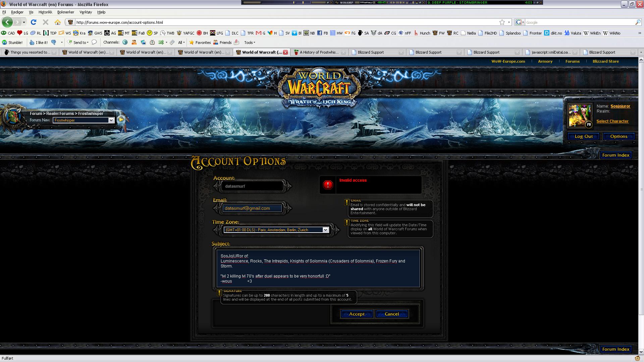This screenshot has width=644, height=362.
Task: Open the Fil menu
Action: 4,12
